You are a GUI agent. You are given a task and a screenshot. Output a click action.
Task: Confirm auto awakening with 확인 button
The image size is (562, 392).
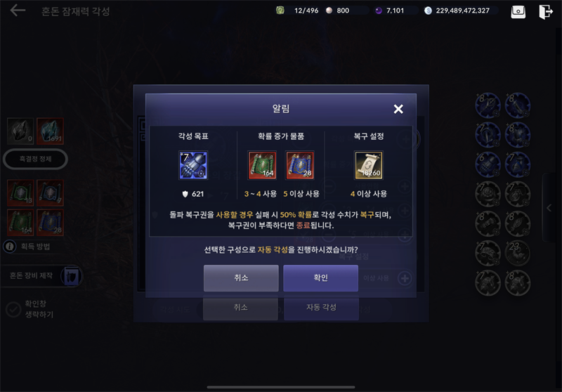pos(321,277)
